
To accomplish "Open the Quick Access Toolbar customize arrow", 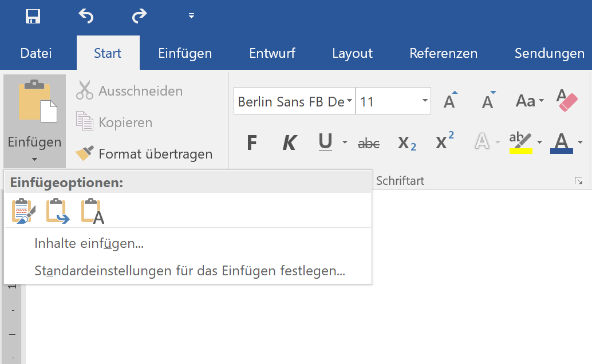I will [x=191, y=16].
